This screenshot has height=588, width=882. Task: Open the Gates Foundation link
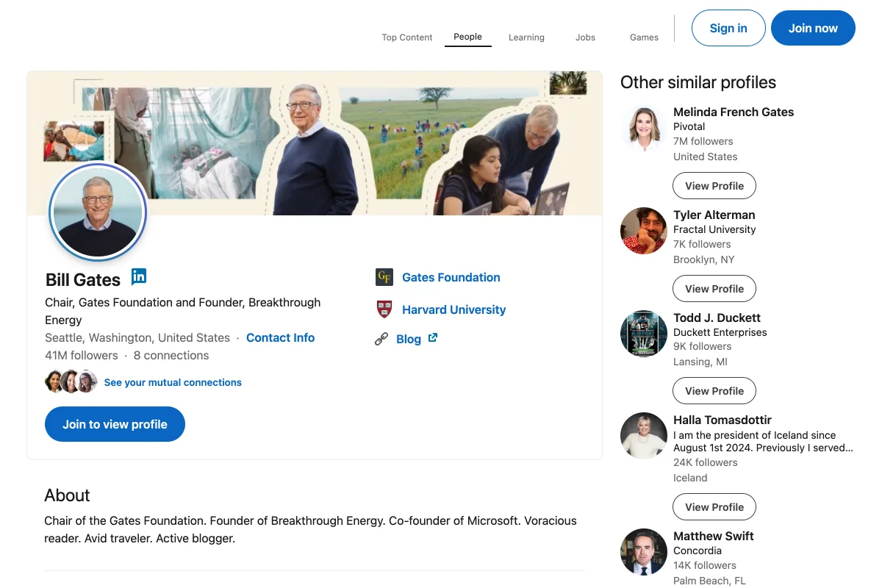[x=451, y=277]
